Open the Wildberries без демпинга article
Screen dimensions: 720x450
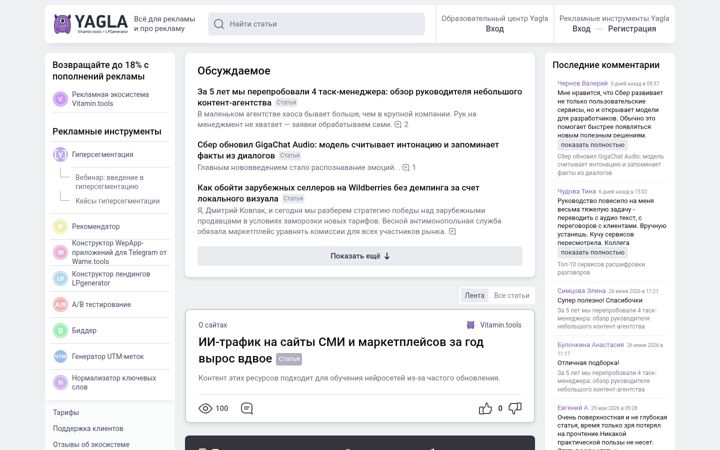pyautogui.click(x=338, y=193)
